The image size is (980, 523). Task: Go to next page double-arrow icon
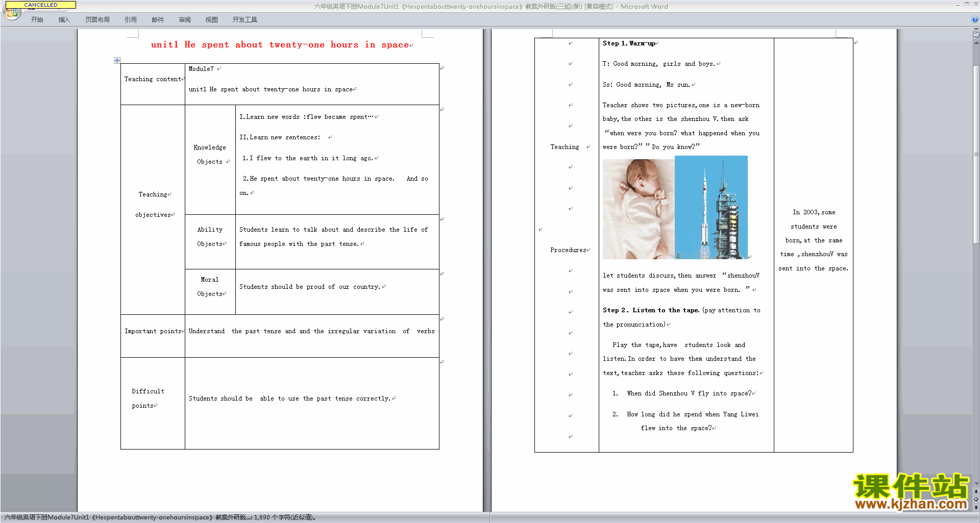coord(976,508)
